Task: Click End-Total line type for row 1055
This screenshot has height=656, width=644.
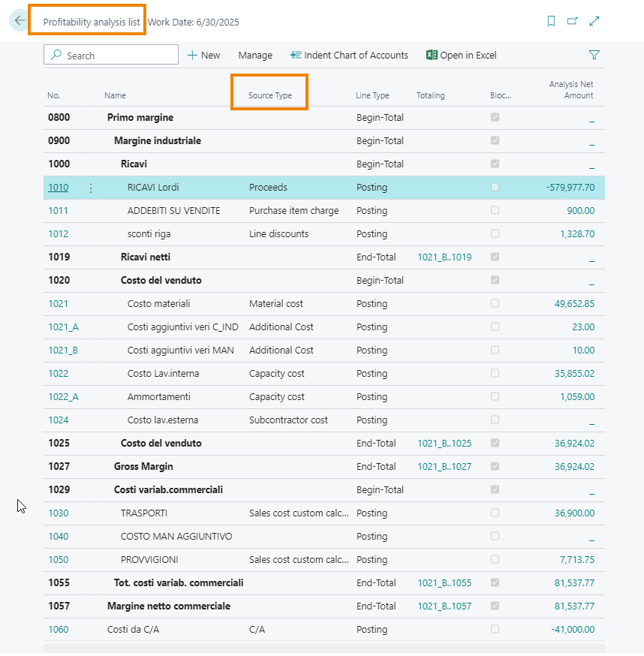Action: click(x=376, y=582)
